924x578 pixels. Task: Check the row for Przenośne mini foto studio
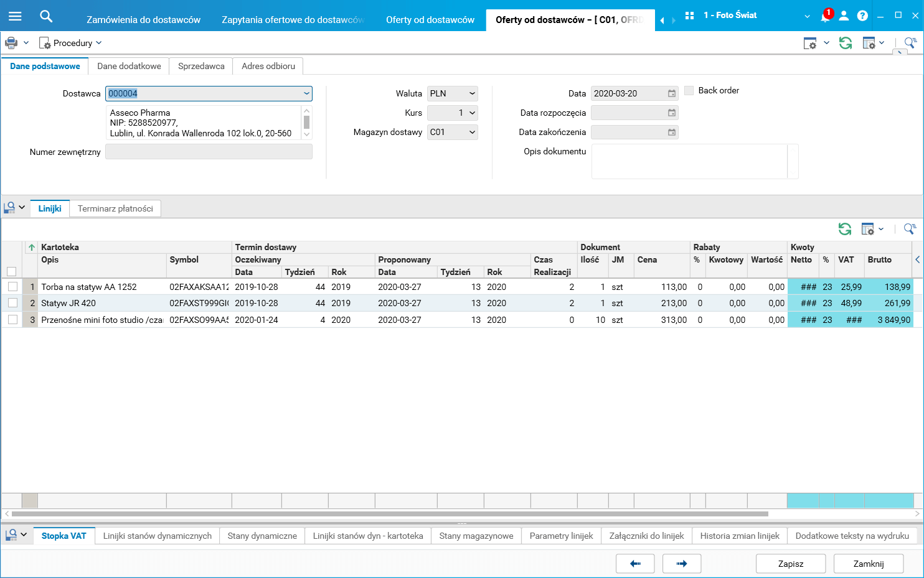point(12,319)
